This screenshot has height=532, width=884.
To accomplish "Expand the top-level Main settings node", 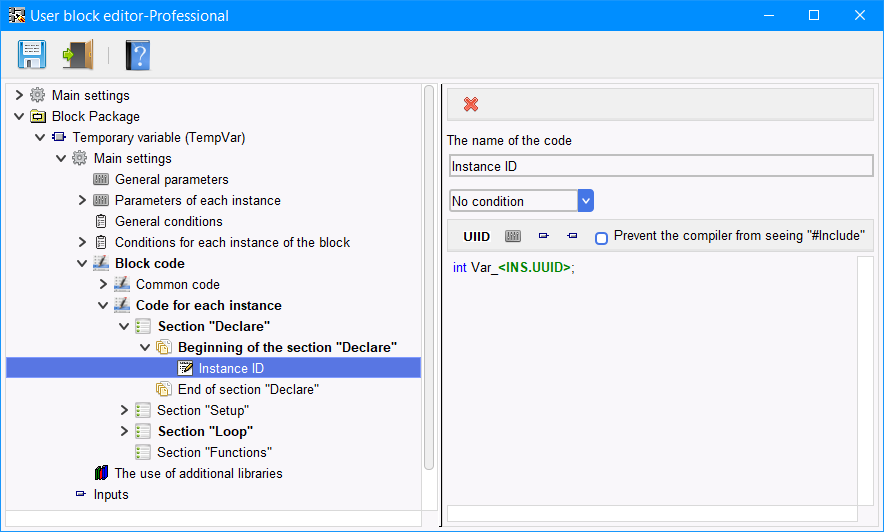I will coord(19,95).
